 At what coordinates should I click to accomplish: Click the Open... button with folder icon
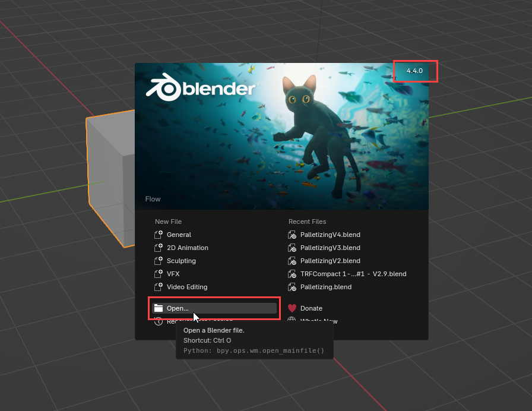click(214, 308)
